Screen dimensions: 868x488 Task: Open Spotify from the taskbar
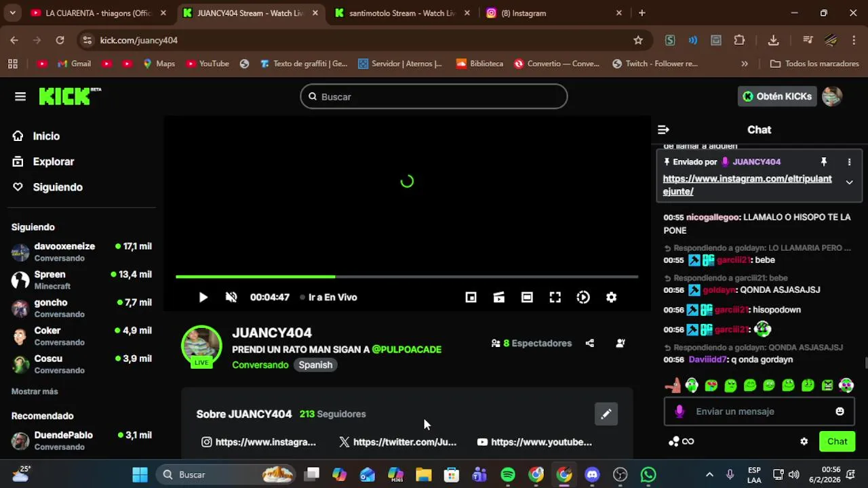click(508, 474)
